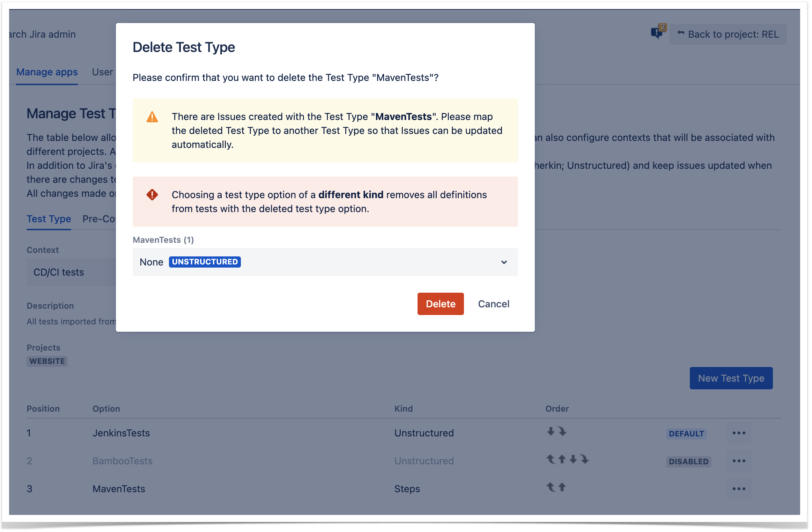Click the Option column header
Viewport: 812px width, 532px height.
click(106, 409)
